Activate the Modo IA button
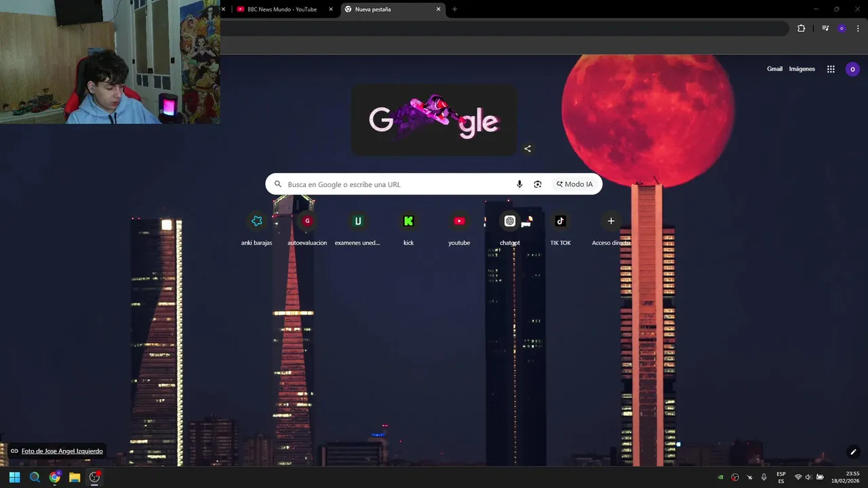Viewport: 868px width, 488px height. click(x=574, y=184)
